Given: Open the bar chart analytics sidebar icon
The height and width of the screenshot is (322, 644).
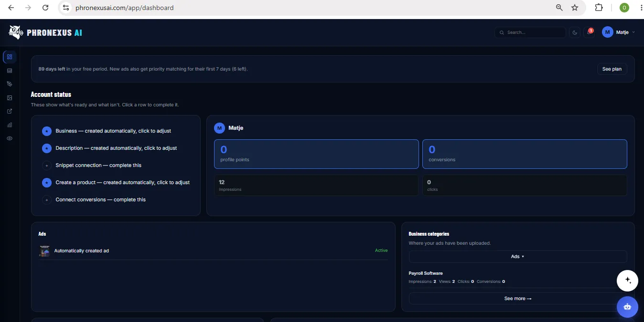Looking at the screenshot, I should (x=10, y=125).
